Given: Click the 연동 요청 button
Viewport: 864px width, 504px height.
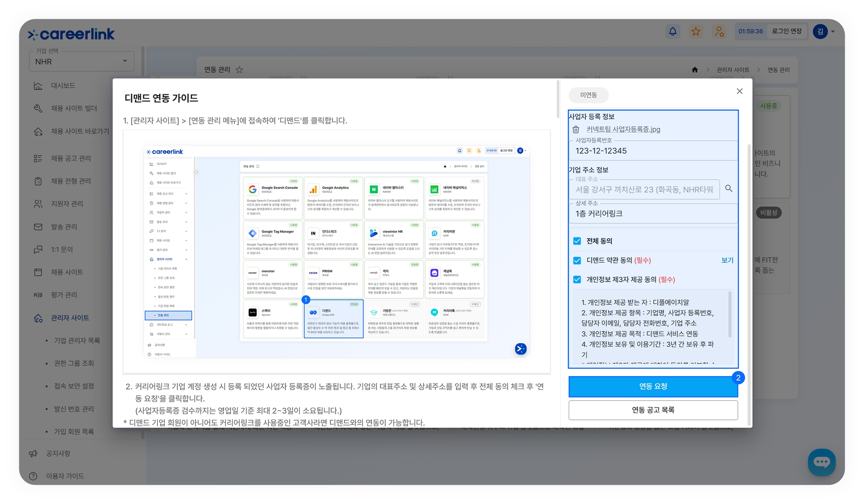Looking at the screenshot, I should pos(652,386).
